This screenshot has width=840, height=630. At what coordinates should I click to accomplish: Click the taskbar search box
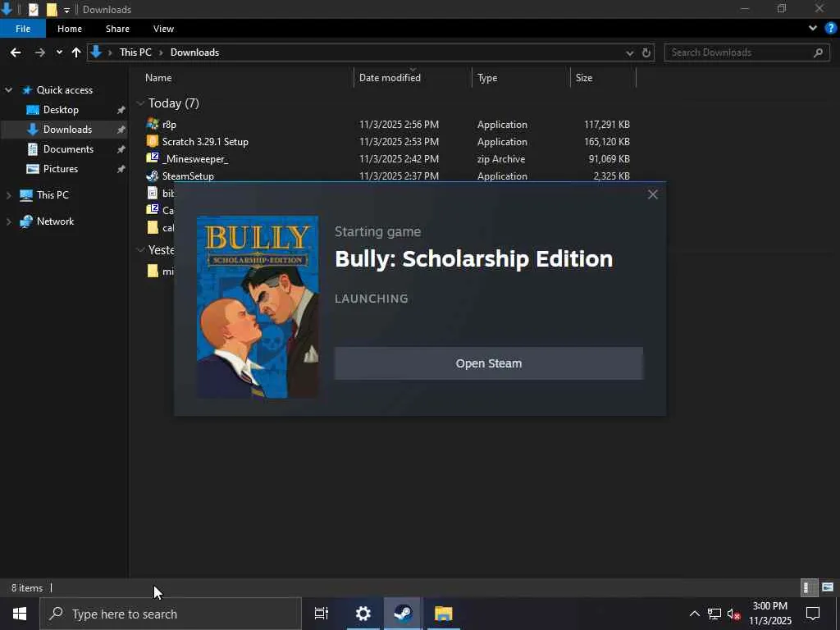(x=171, y=614)
